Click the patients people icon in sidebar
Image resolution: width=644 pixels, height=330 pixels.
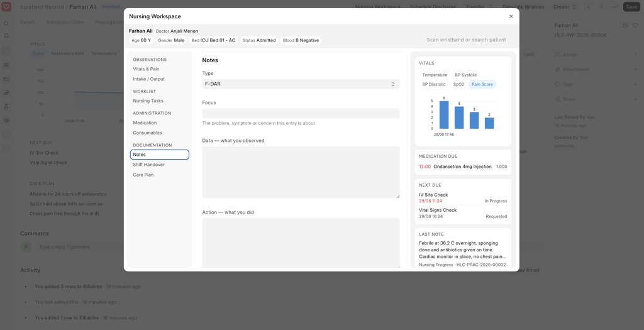(6, 65)
